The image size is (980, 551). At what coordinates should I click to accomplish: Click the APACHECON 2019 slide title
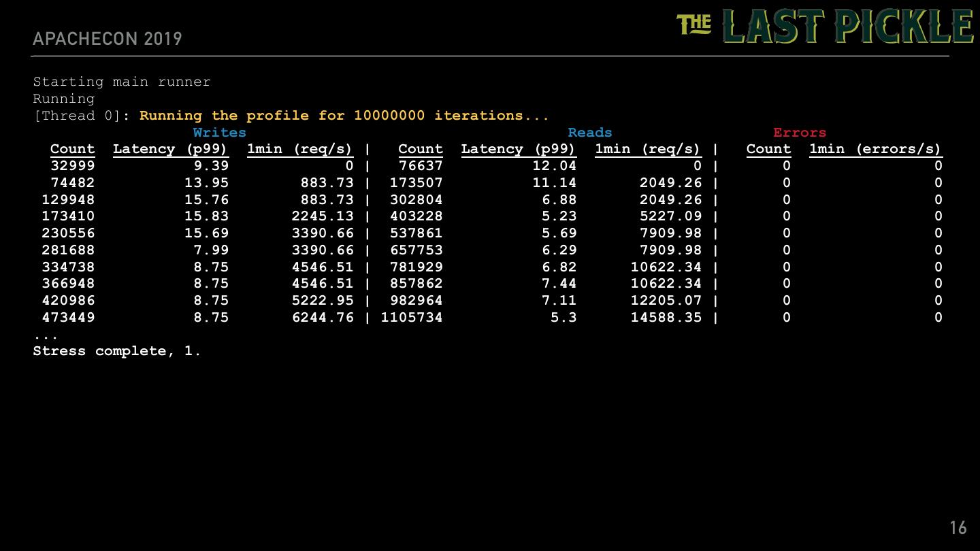pos(108,39)
